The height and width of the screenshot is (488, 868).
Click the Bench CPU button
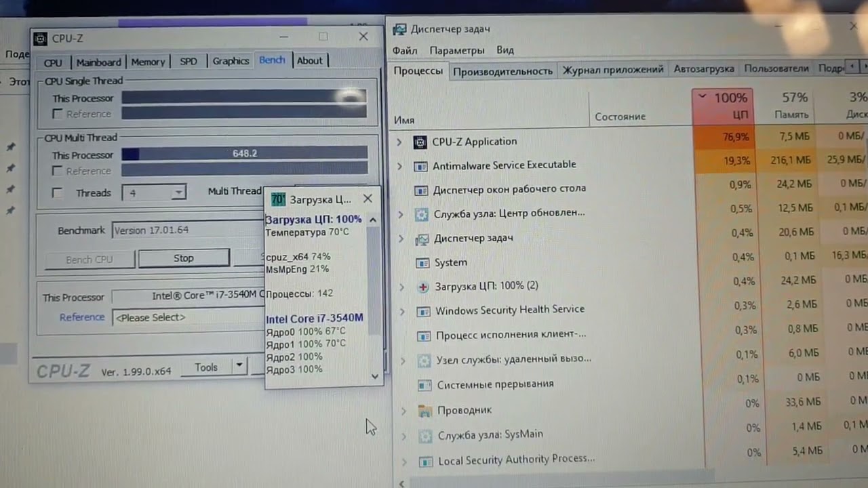90,260
